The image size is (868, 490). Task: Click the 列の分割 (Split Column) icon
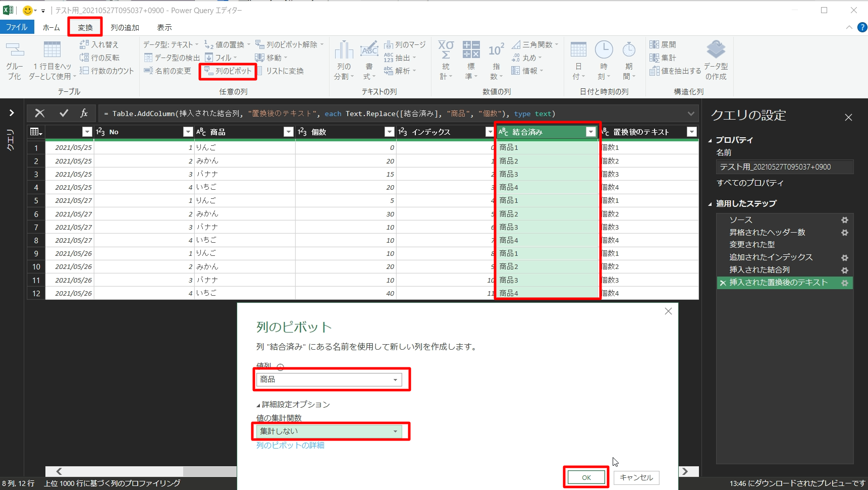click(x=344, y=50)
